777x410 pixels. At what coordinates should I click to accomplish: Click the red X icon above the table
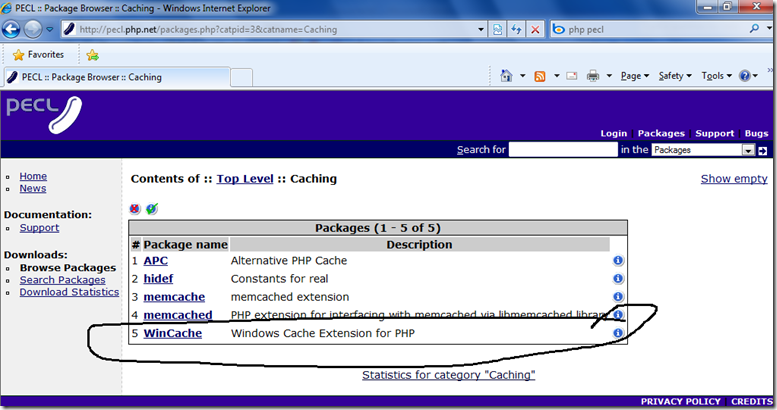point(135,209)
